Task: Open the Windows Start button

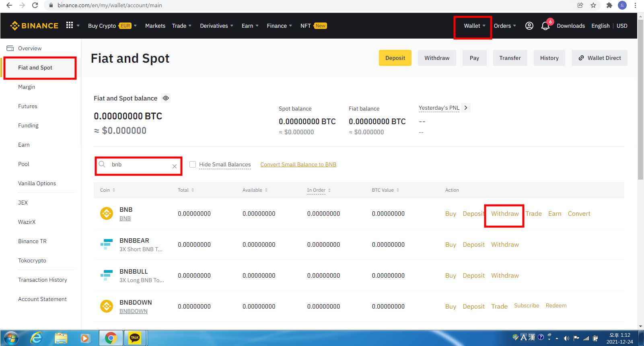Action: (11, 338)
